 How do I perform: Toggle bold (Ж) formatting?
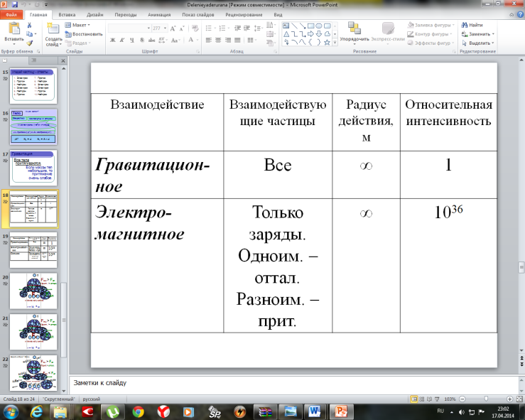[x=113, y=40]
